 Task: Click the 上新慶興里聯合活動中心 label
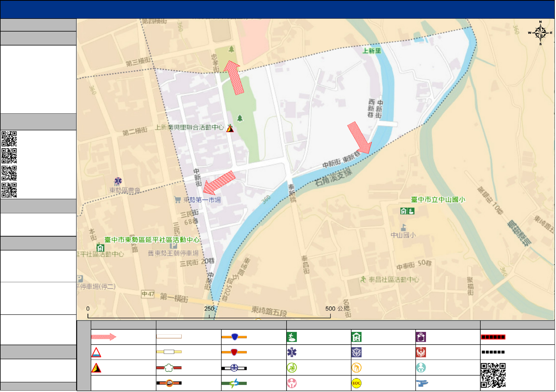point(190,128)
